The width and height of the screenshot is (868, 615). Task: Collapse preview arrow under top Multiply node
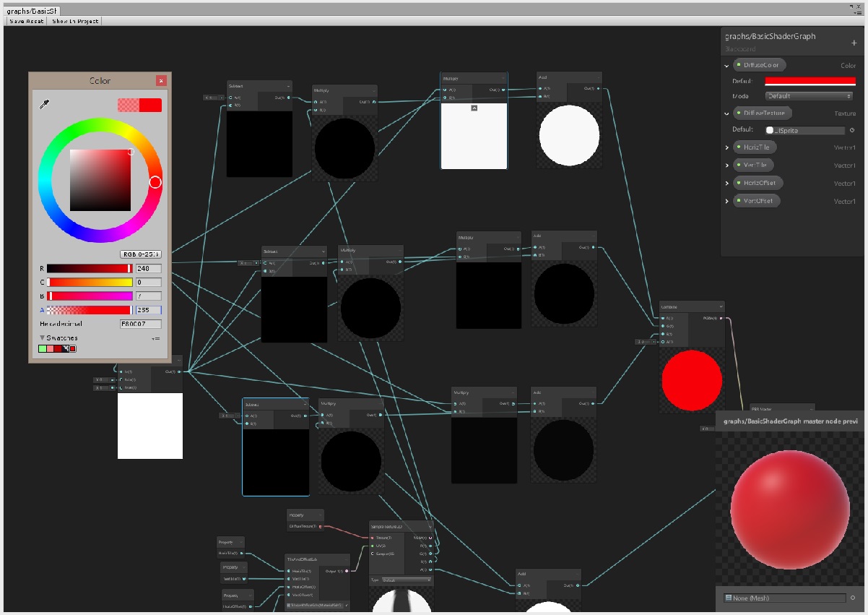474,108
